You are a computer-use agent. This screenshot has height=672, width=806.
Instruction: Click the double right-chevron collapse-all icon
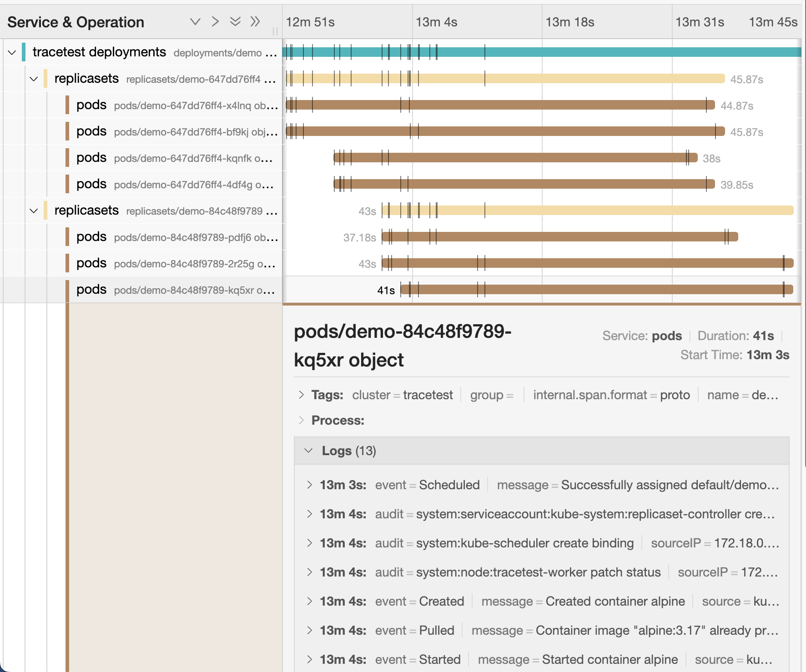click(255, 22)
